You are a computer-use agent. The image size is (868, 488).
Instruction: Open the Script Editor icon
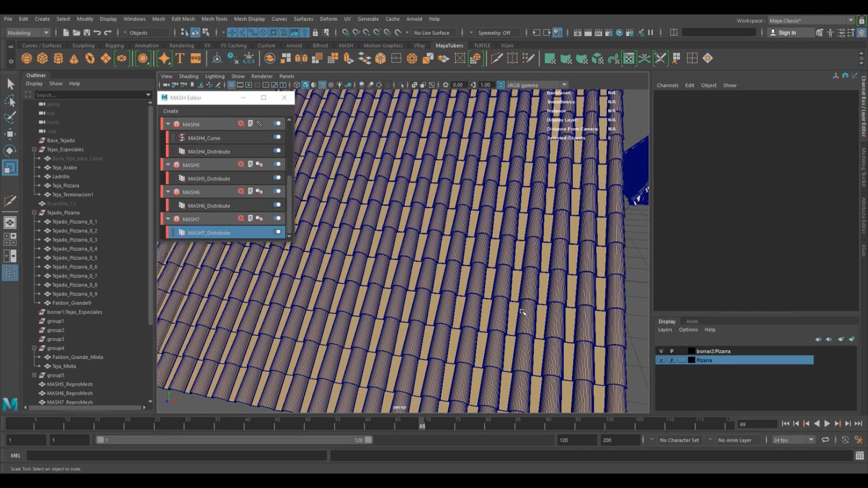coord(859,456)
